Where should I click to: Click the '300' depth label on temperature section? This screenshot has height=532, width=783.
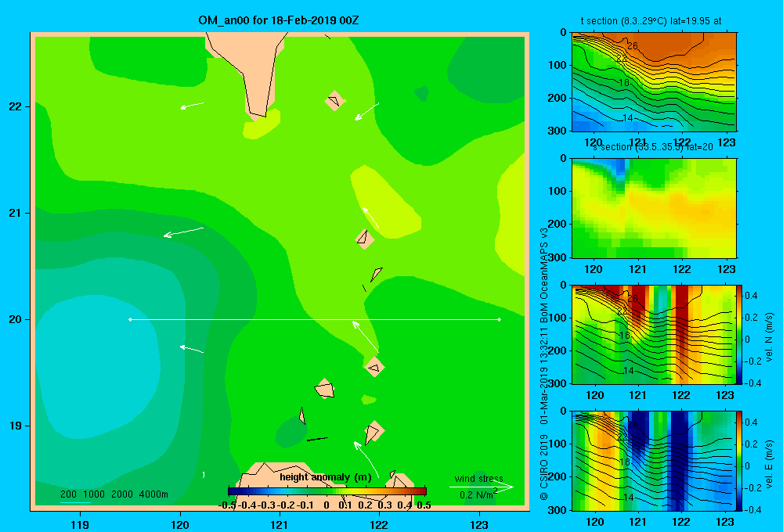557,131
